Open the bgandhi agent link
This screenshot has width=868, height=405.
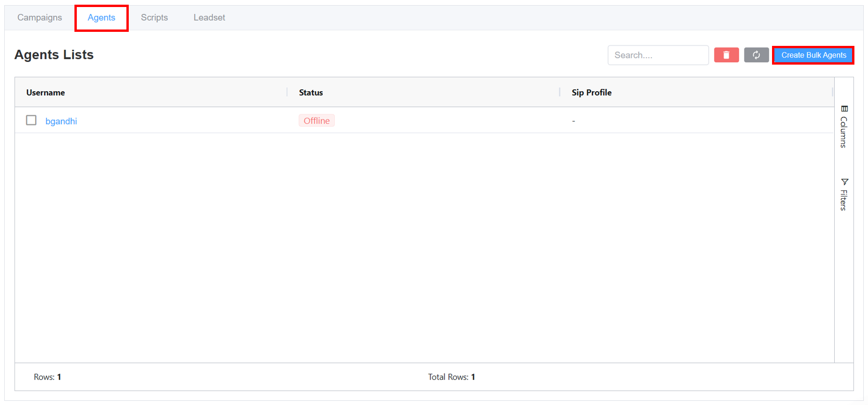61,121
